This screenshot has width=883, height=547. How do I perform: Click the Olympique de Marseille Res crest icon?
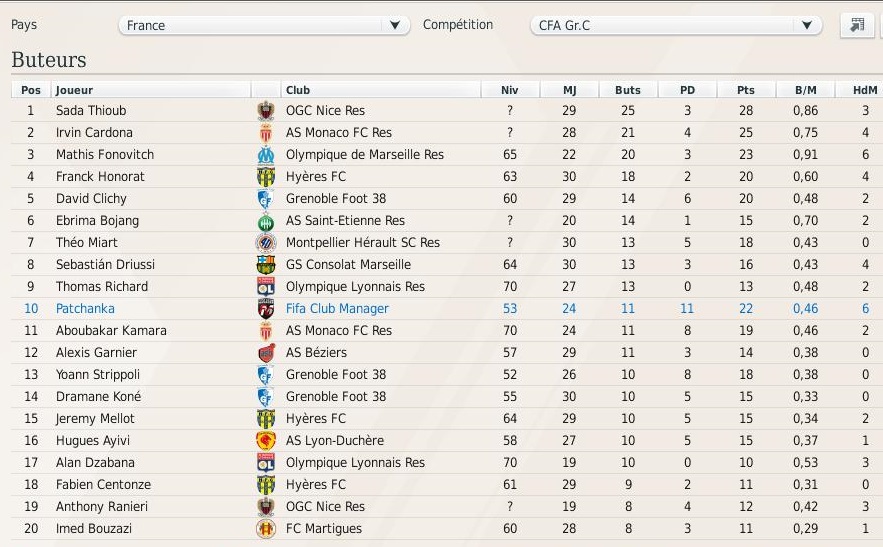pyautogui.click(x=266, y=154)
